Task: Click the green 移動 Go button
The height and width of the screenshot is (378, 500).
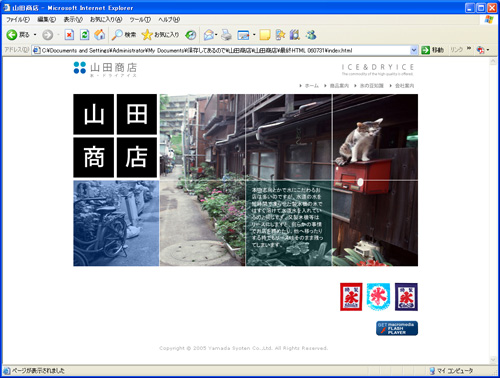Action: [433, 50]
